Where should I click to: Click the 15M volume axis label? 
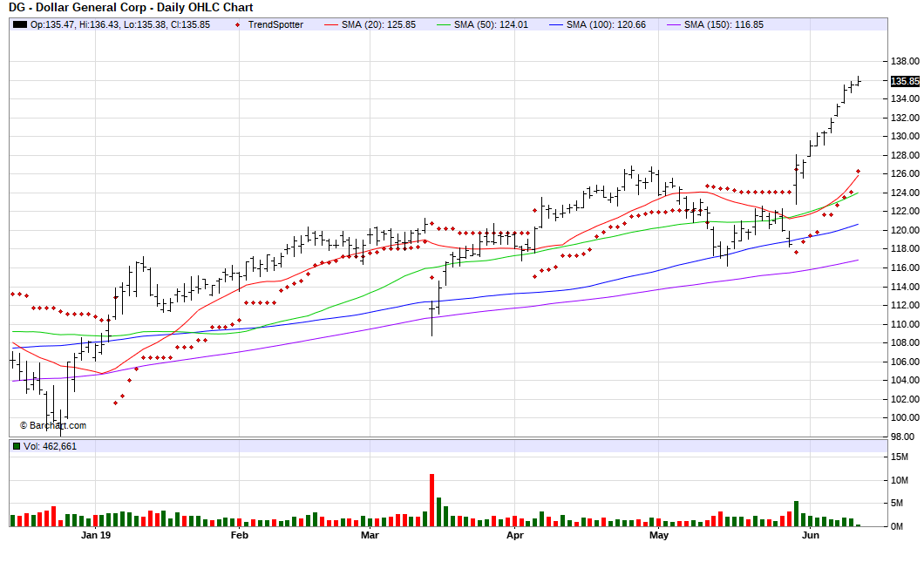900,457
